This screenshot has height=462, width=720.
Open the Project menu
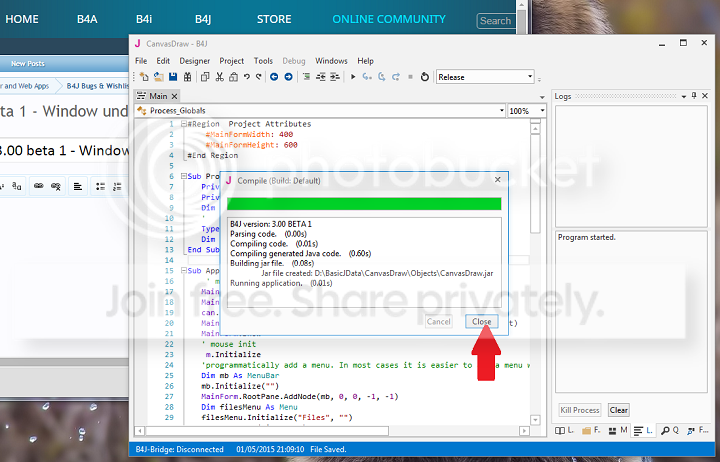[x=231, y=61]
